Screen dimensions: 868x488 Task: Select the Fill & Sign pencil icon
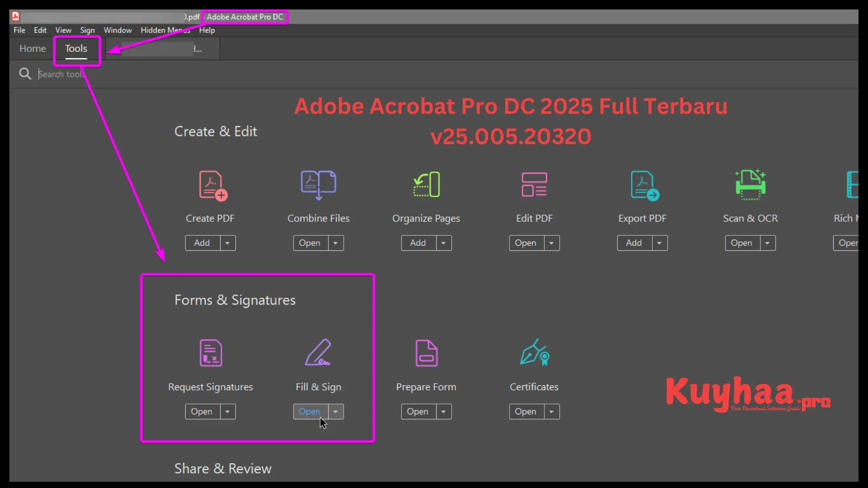tap(318, 353)
